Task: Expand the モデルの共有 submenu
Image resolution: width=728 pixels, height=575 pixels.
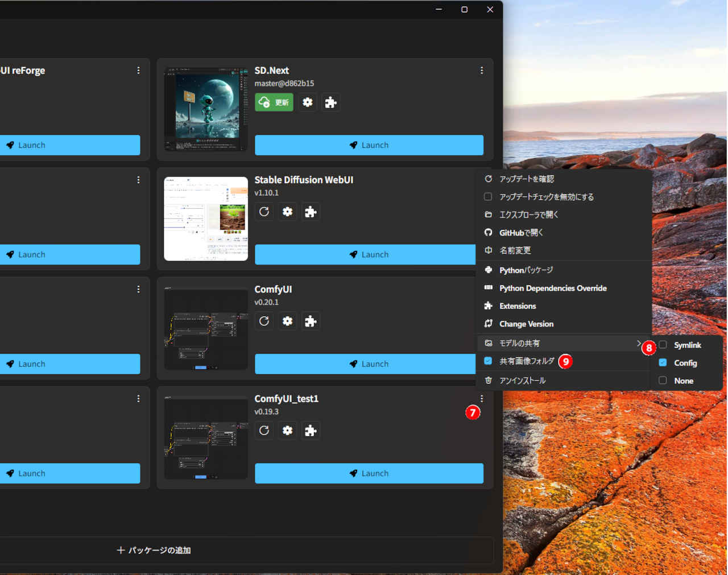Action: tap(564, 344)
